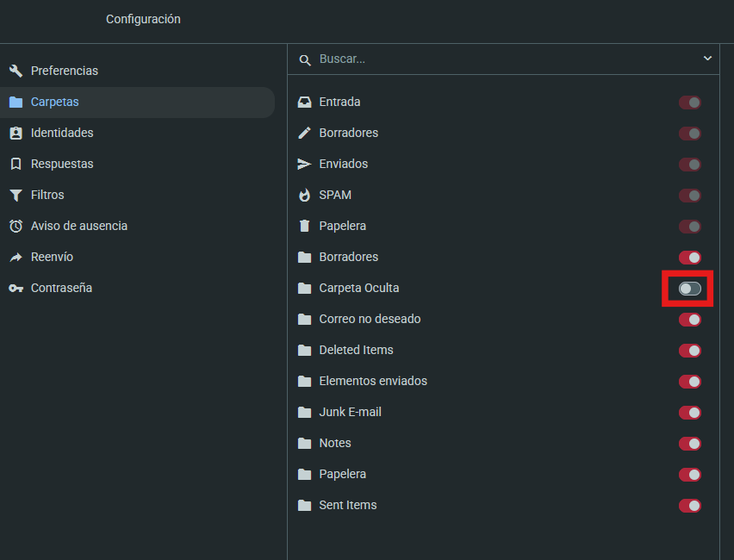Select the Deleted Items folder
This screenshot has width=734, height=560.
[356, 350]
